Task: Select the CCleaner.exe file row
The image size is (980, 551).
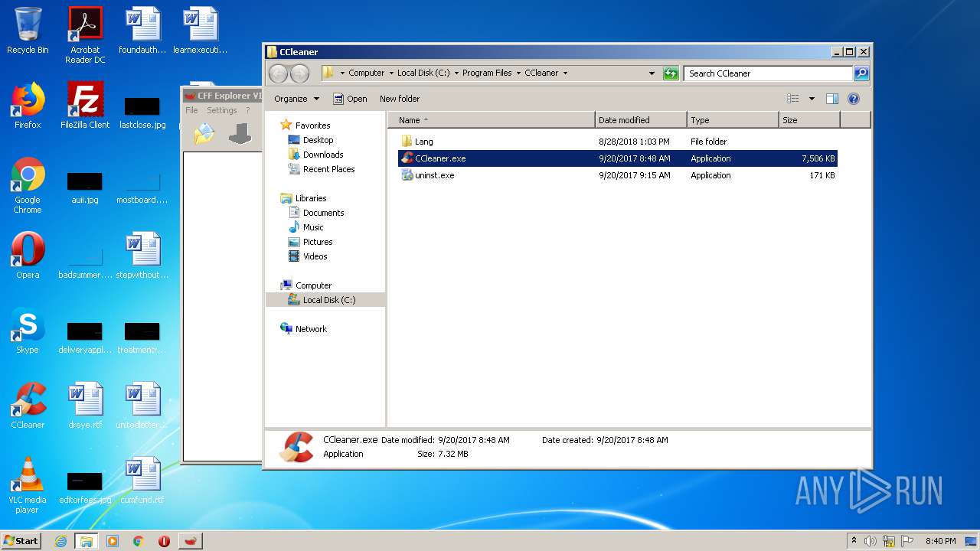Action: pos(617,158)
